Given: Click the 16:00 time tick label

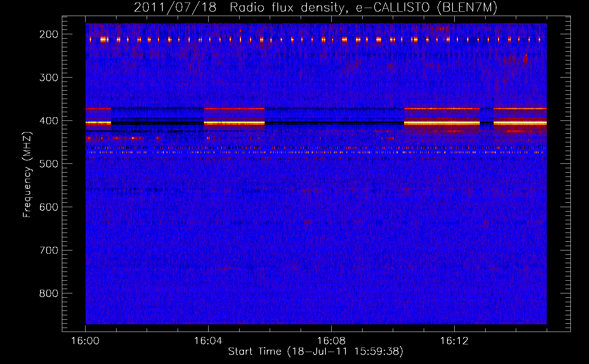Looking at the screenshot, I should pyautogui.click(x=85, y=341).
